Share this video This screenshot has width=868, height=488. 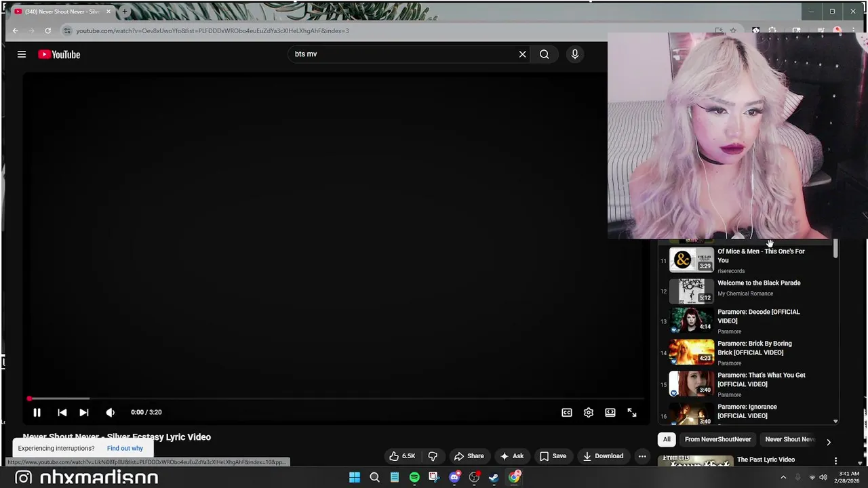(x=469, y=456)
